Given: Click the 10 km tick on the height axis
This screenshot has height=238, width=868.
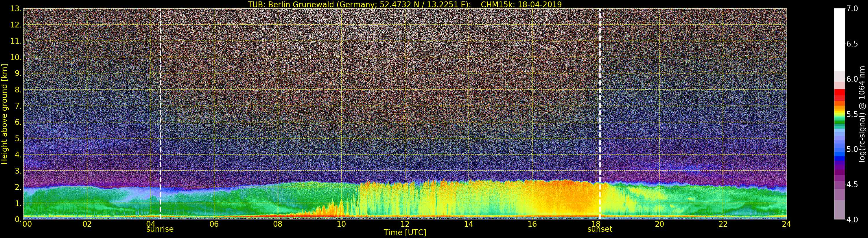Looking at the screenshot, I should pos(16,57).
